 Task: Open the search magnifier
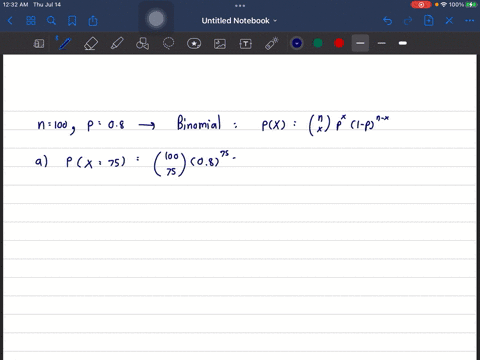pos(51,21)
